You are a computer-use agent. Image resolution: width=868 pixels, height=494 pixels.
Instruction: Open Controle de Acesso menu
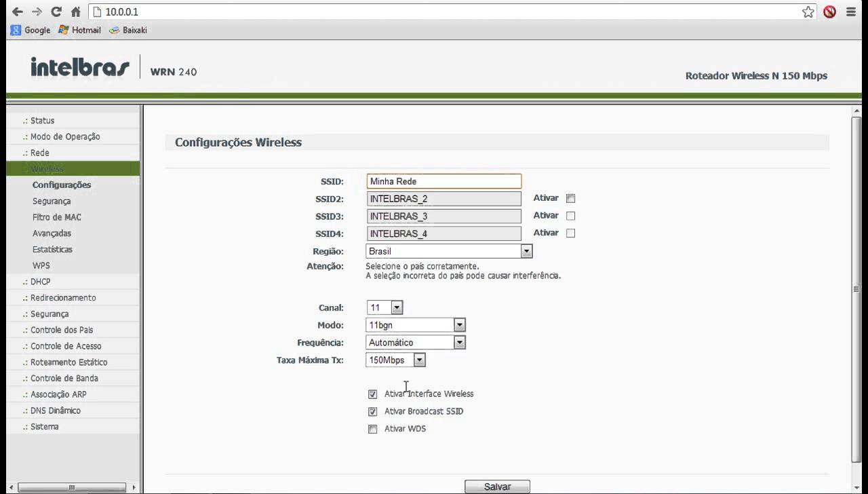66,346
